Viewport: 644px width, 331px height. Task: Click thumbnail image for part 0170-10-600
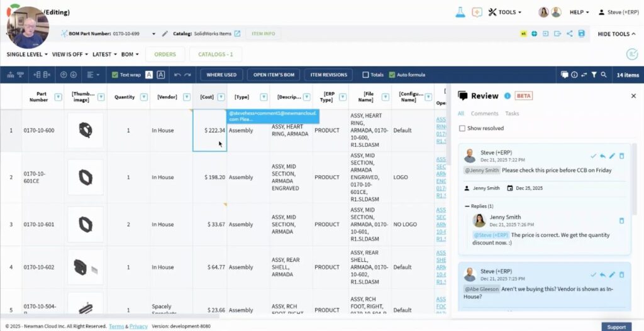point(85,130)
